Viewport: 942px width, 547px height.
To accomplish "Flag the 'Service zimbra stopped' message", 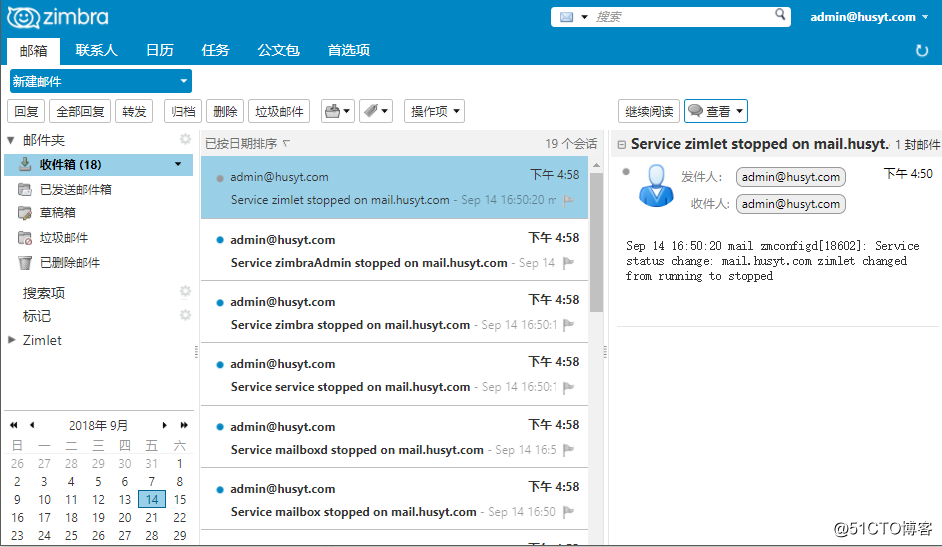I will tap(568, 325).
